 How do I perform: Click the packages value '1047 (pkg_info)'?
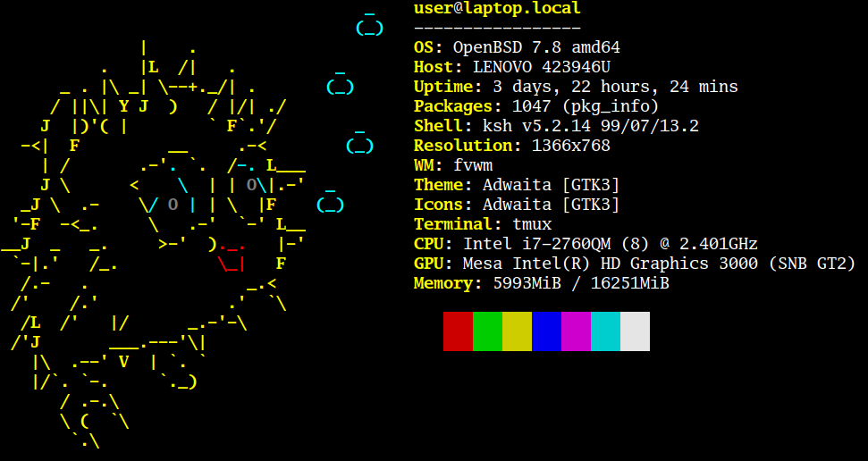coord(586,106)
